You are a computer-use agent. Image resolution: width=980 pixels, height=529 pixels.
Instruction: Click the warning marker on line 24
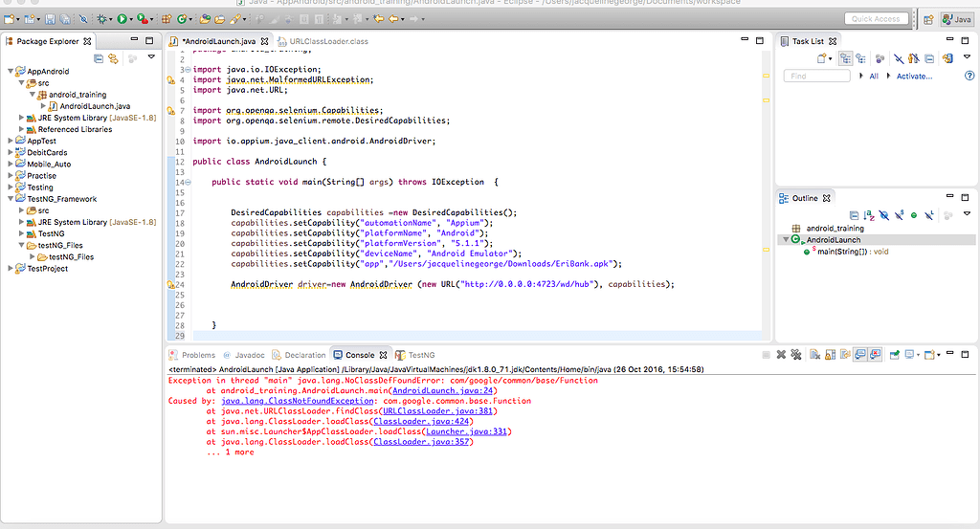tap(170, 285)
